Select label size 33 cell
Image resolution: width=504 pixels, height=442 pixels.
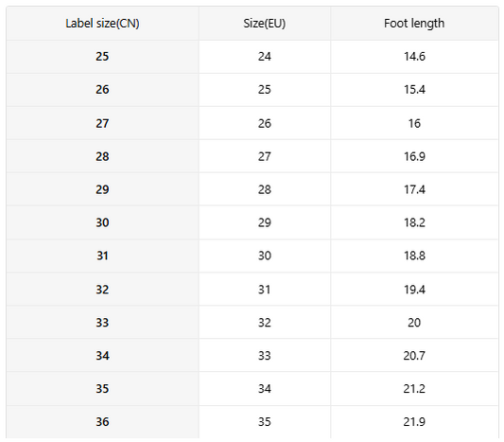point(102,323)
